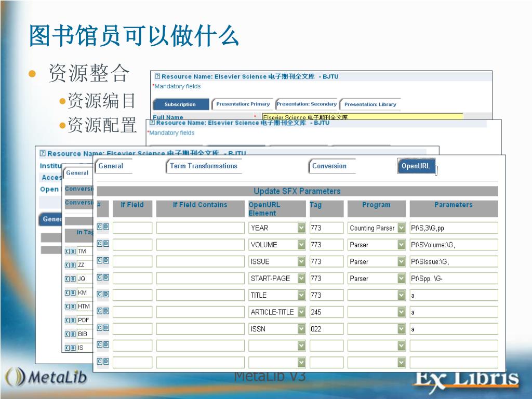Screen dimensions: 532x399
Task: Click the Parameters field containing Pt\Spp. \G-
Action: (x=454, y=278)
